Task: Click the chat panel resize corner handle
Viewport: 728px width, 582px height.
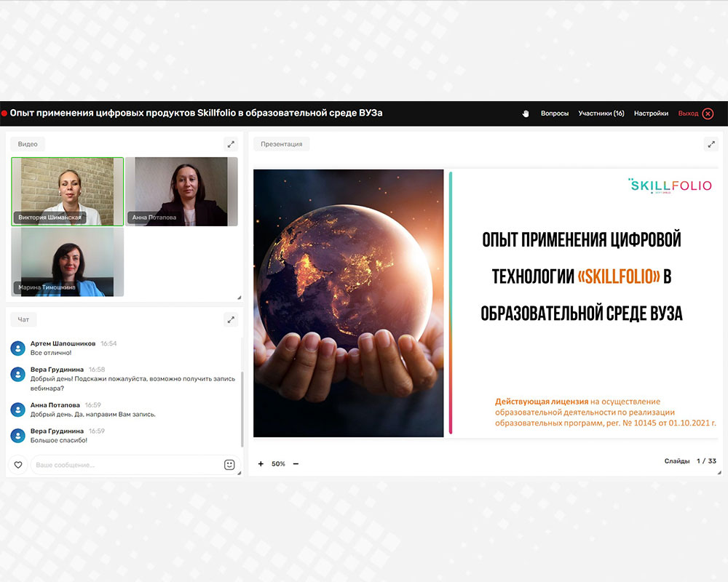Action: [x=239, y=473]
